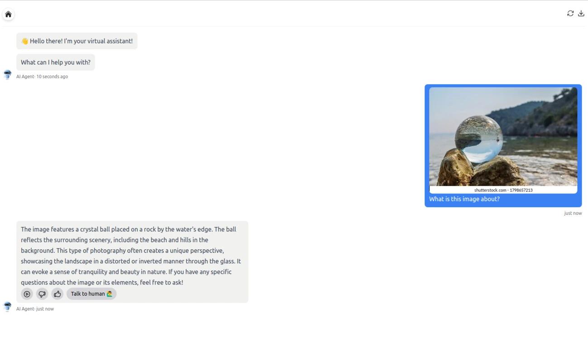Click the 'AI Agent · 10 seconds ago' label
The width and height of the screenshot is (588, 364).
tap(42, 76)
